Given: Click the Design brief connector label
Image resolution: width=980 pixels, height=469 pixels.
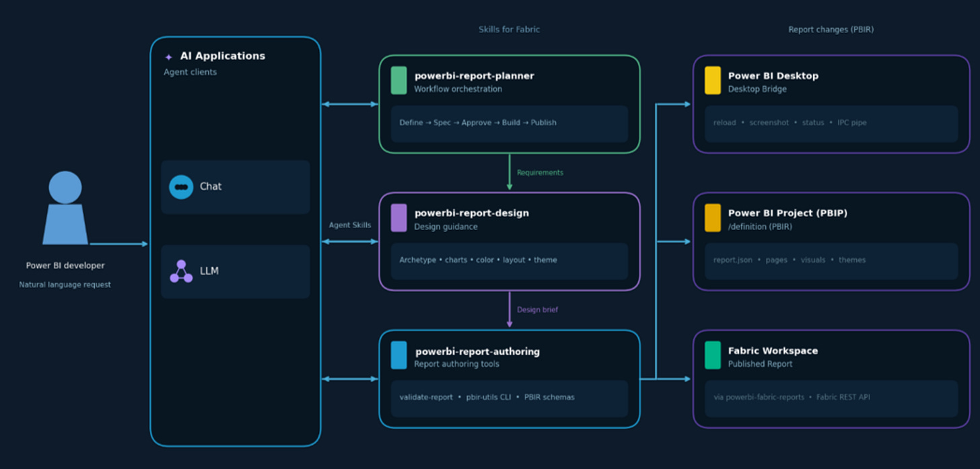Looking at the screenshot, I should (x=537, y=310).
